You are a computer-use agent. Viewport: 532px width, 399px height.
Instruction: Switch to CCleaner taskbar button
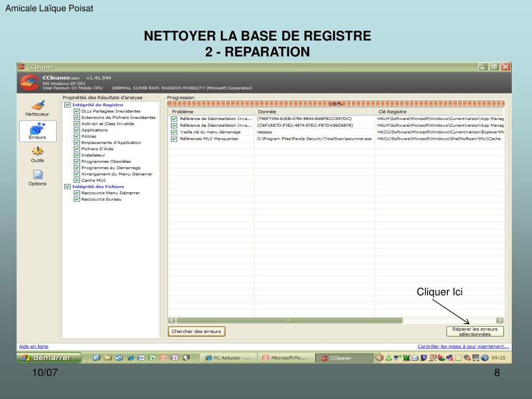[x=344, y=357]
